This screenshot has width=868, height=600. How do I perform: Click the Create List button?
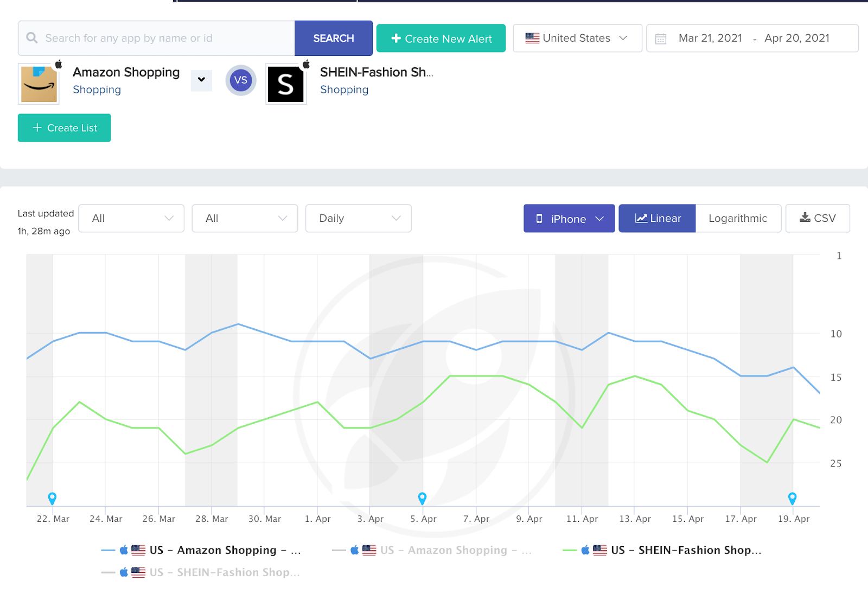(x=64, y=127)
